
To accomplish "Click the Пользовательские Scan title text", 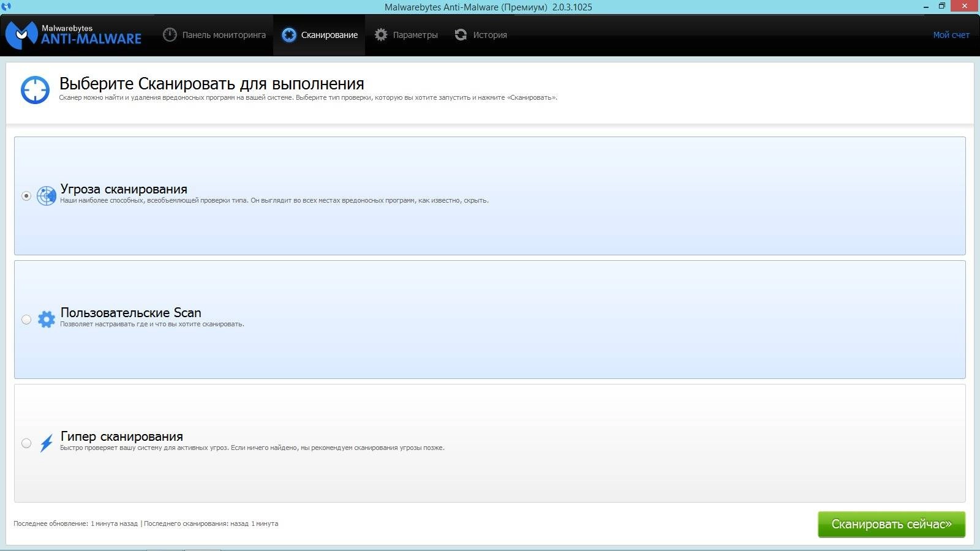I will pyautogui.click(x=130, y=313).
